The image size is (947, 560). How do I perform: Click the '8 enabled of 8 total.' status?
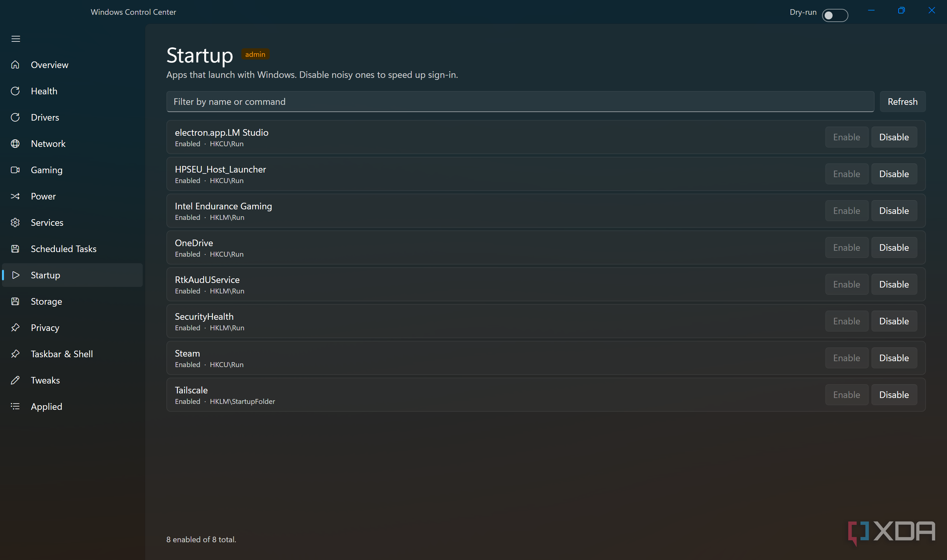201,540
